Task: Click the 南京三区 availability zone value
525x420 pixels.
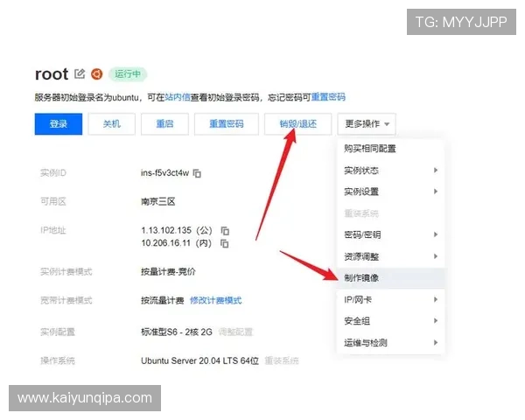Action: (158, 201)
